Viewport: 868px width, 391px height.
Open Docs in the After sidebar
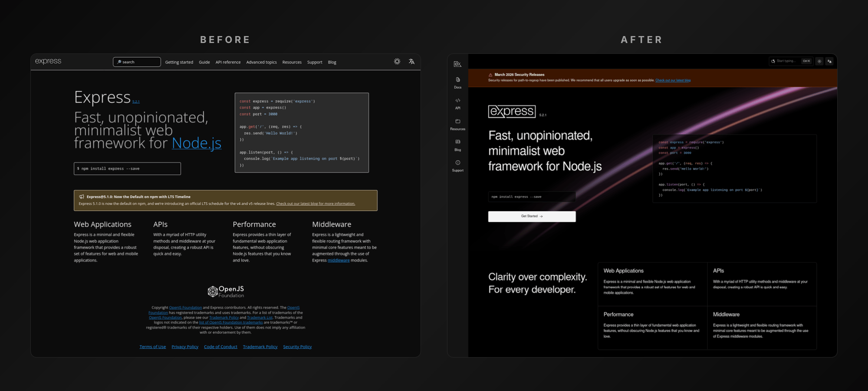pos(457,83)
